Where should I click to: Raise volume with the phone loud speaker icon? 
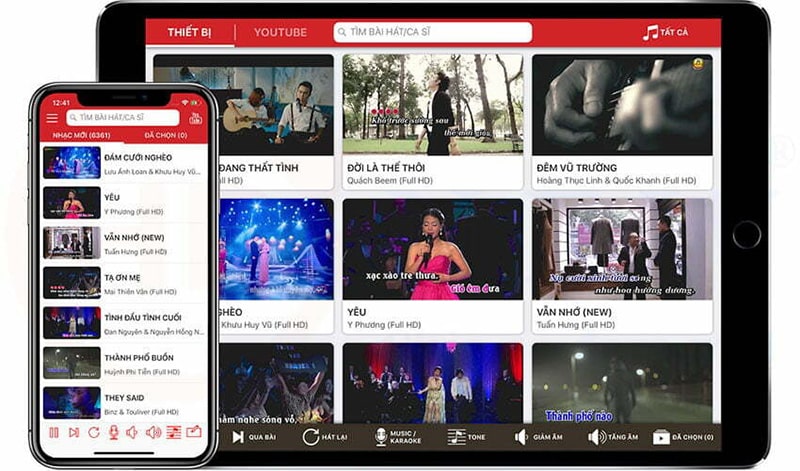point(153,433)
